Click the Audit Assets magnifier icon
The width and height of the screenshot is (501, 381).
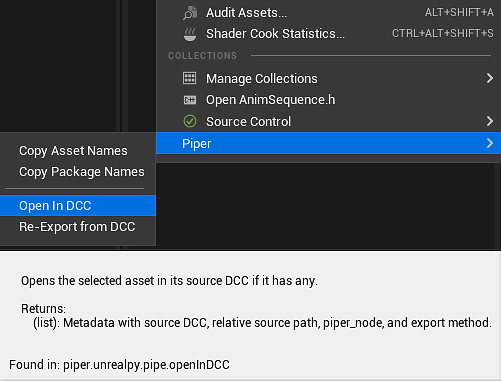pyautogui.click(x=190, y=13)
